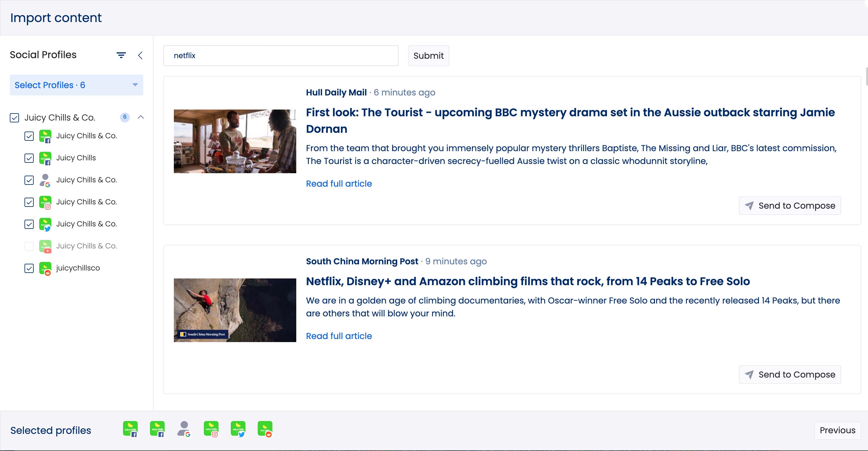Click the Instagram profile icon in Selected profiles

tap(211, 429)
